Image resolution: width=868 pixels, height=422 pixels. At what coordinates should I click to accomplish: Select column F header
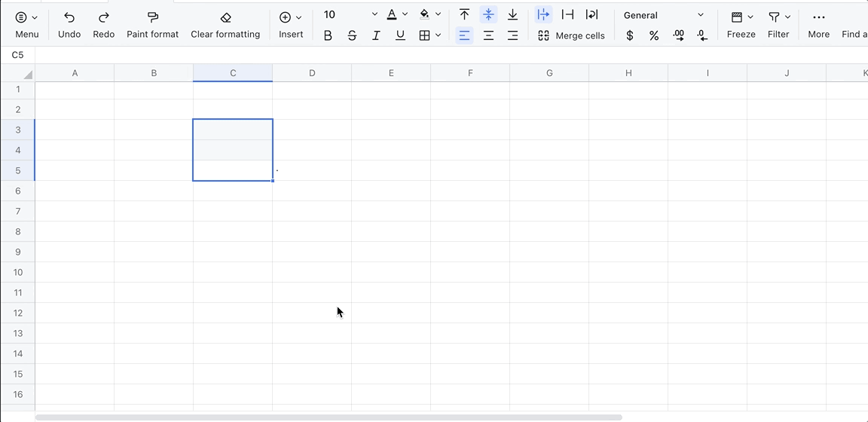(470, 73)
